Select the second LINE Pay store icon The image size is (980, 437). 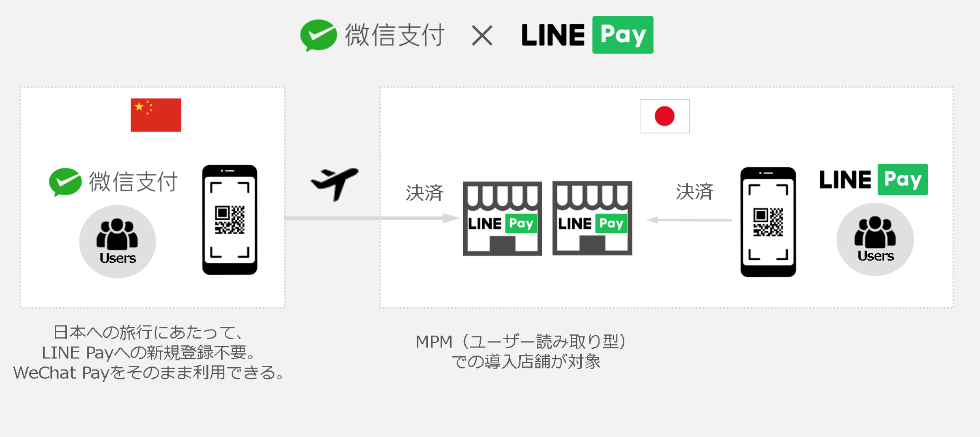tap(592, 218)
